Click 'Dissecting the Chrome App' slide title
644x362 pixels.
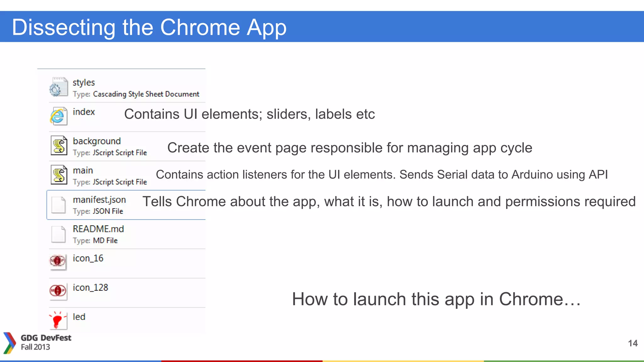tap(149, 27)
